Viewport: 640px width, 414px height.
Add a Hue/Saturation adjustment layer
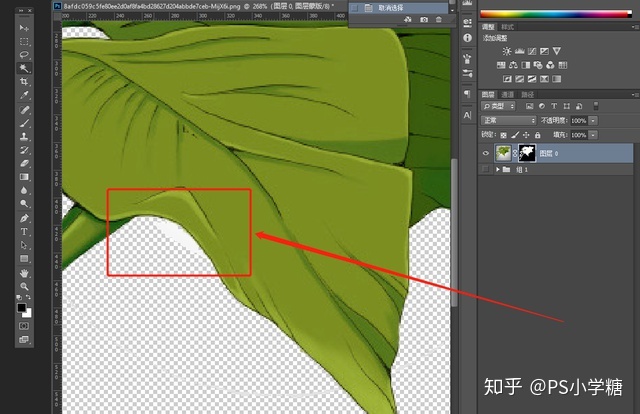point(501,65)
